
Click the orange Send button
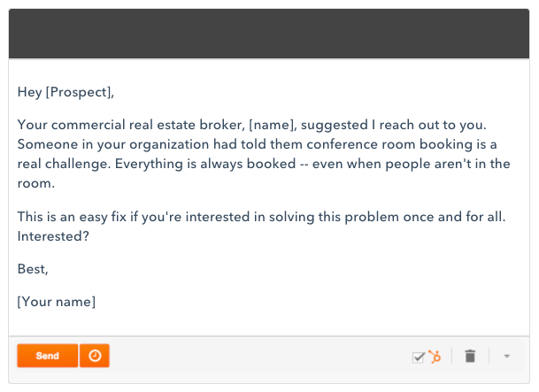(48, 356)
